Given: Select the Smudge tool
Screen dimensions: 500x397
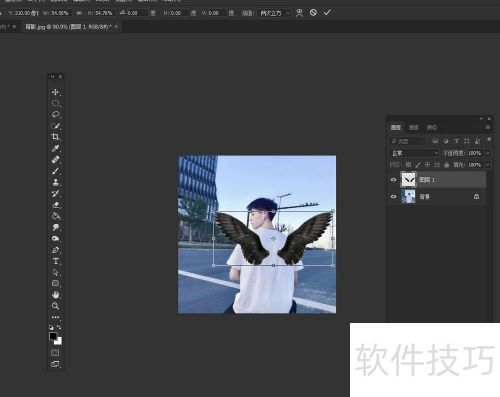Looking at the screenshot, I should click(x=55, y=227).
